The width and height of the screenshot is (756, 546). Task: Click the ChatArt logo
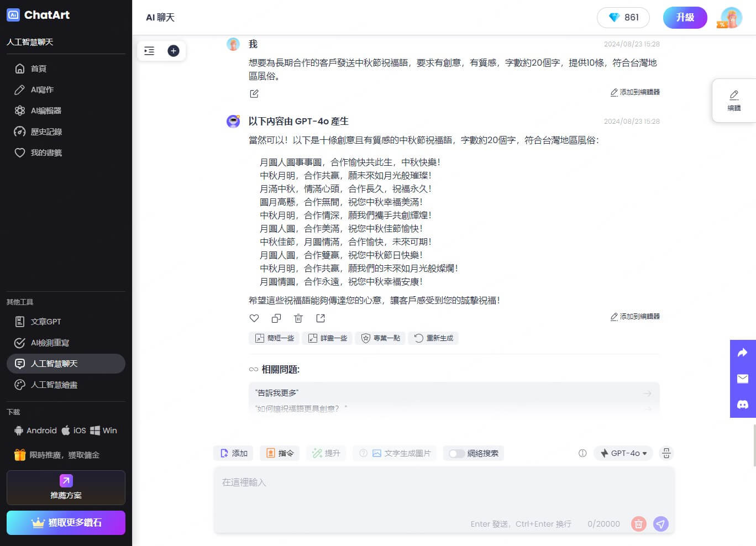click(38, 15)
